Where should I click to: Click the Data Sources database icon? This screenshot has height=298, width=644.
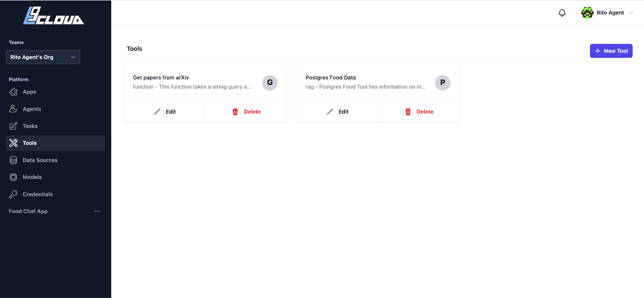tap(13, 160)
